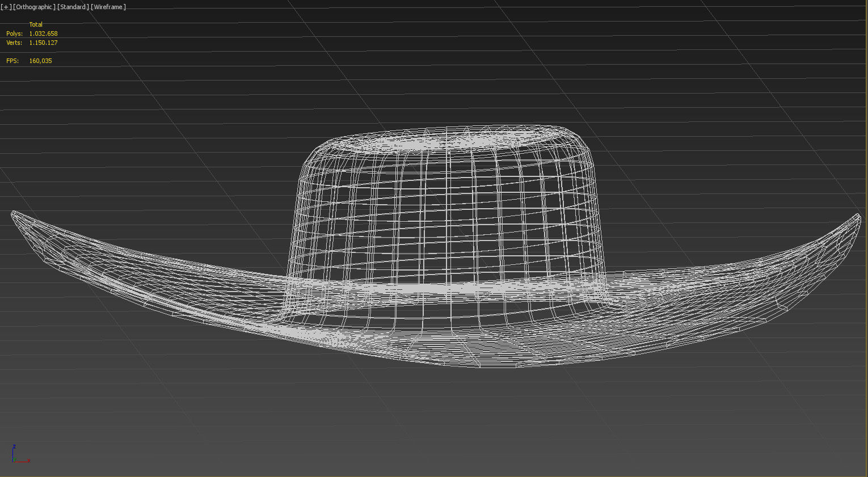
Task: Click the Total statistics header
Action: [x=36, y=24]
